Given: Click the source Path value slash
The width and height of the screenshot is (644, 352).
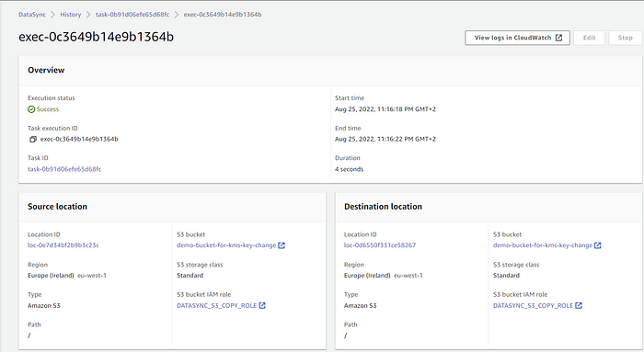Looking at the screenshot, I should pyautogui.click(x=29, y=335).
